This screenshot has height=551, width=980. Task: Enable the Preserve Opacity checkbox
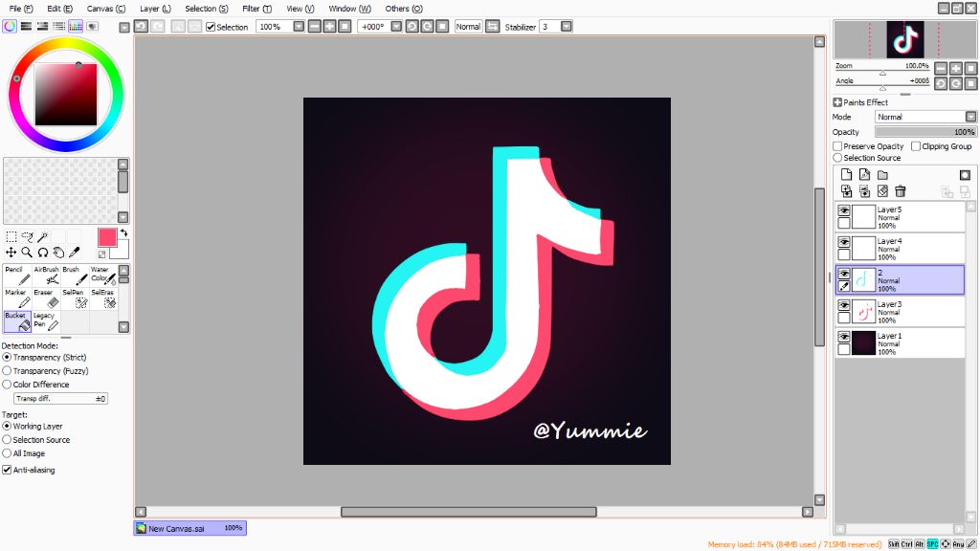[837, 145]
